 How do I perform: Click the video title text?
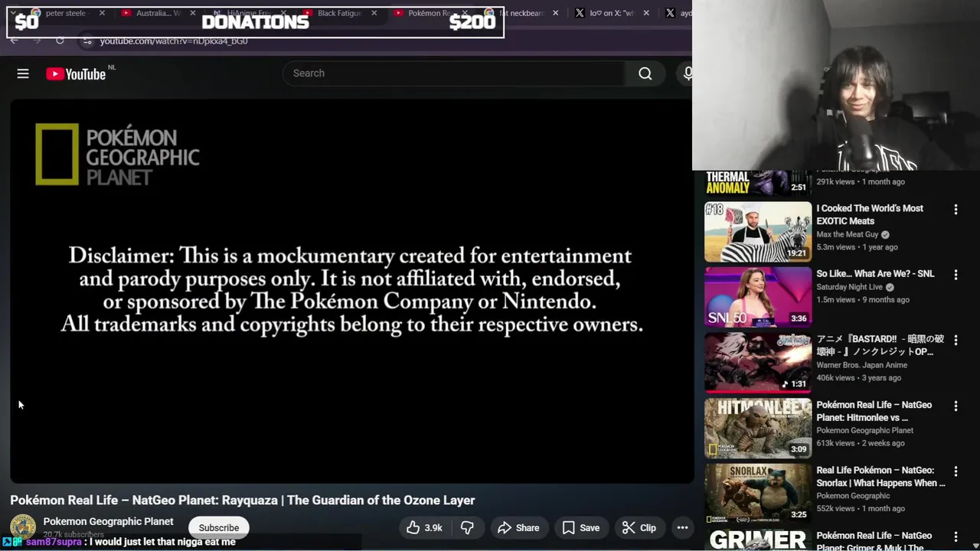point(243,500)
